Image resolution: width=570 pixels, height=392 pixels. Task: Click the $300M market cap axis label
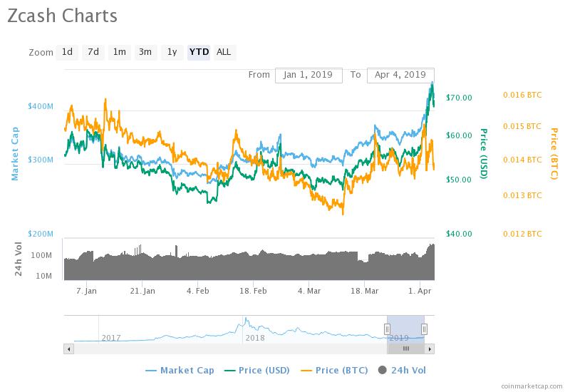pyautogui.click(x=41, y=160)
